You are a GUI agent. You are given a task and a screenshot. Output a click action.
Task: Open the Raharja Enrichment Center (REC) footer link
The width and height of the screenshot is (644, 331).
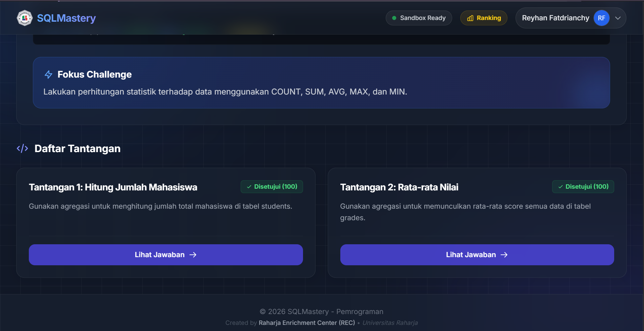tap(307, 323)
